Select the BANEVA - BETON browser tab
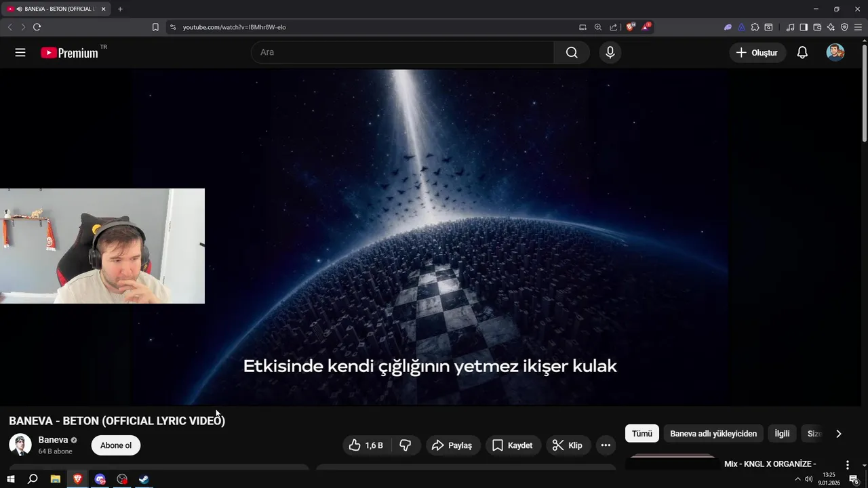This screenshot has width=868, height=488. pos(56,9)
